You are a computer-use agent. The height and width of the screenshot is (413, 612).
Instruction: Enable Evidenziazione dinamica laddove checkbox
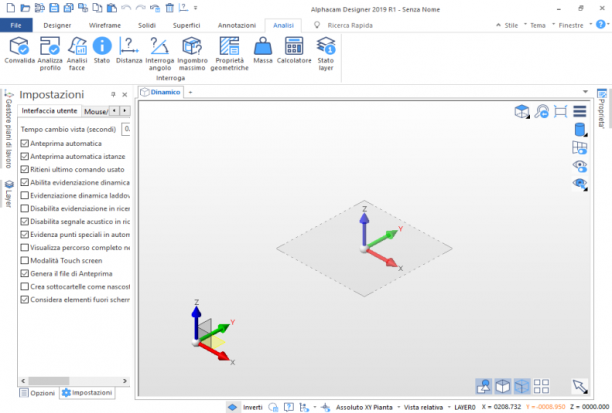pyautogui.click(x=25, y=195)
